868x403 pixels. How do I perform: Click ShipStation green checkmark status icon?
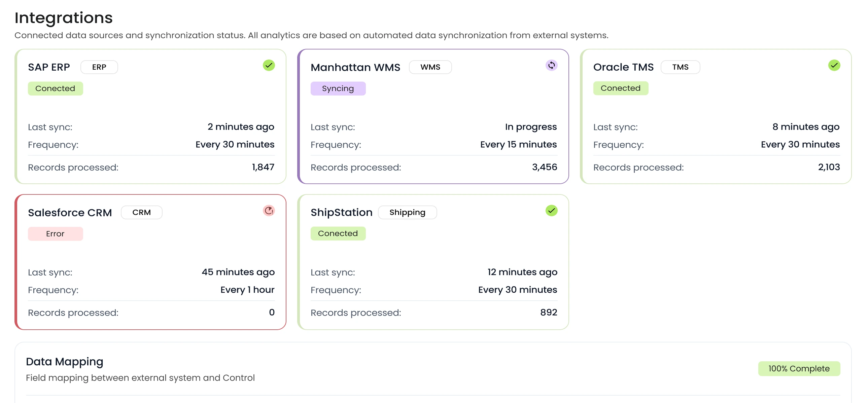551,211
